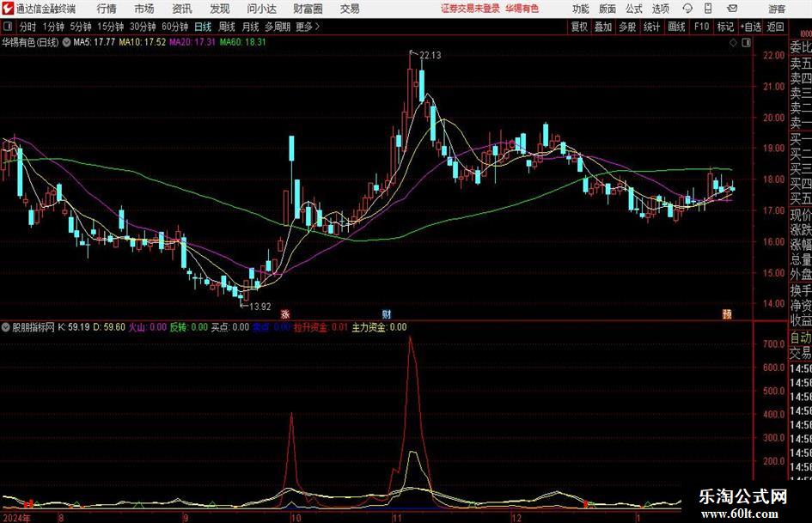The height and width of the screenshot is (523, 812).
Task: Click the 标记 mark button
Action: pyautogui.click(x=725, y=27)
